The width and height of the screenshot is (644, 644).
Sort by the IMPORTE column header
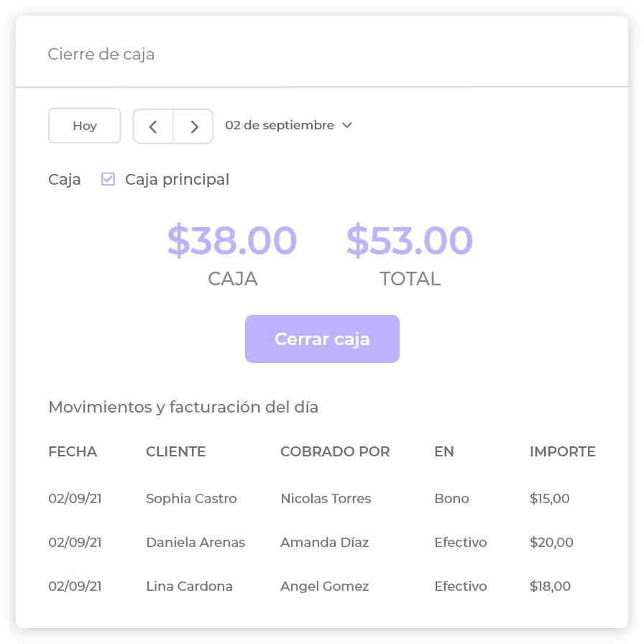pos(562,452)
